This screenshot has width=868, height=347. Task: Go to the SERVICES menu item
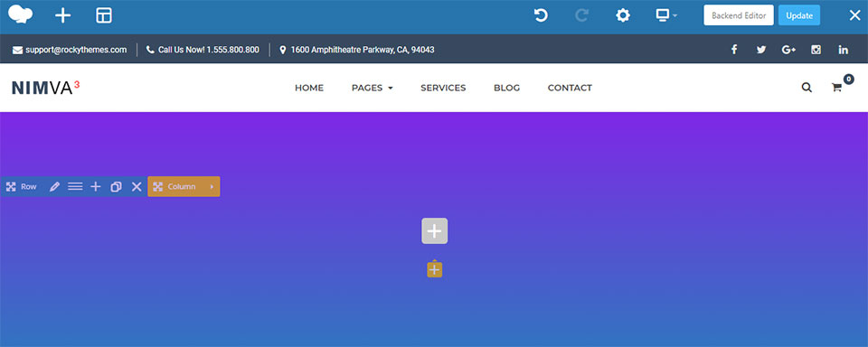tap(443, 88)
